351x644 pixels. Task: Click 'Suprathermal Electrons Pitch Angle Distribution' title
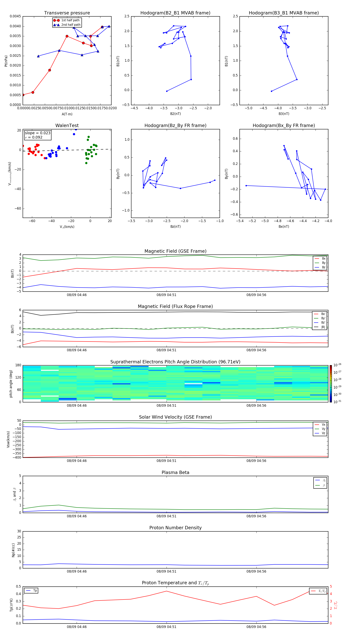(x=175, y=362)
